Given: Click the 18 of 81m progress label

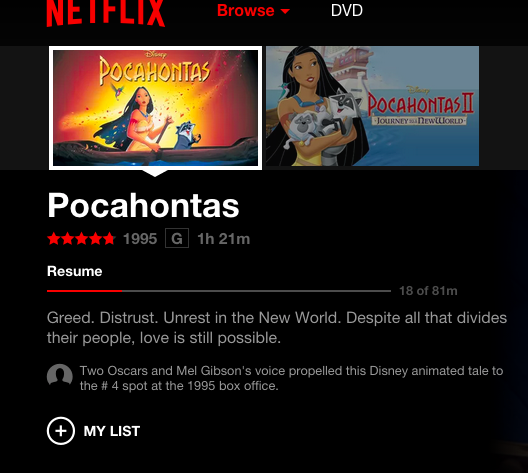Looking at the screenshot, I should [x=428, y=291].
